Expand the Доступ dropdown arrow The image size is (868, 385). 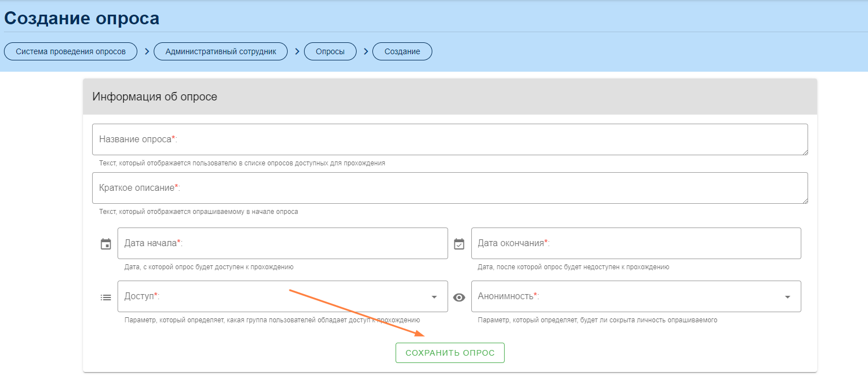(434, 297)
